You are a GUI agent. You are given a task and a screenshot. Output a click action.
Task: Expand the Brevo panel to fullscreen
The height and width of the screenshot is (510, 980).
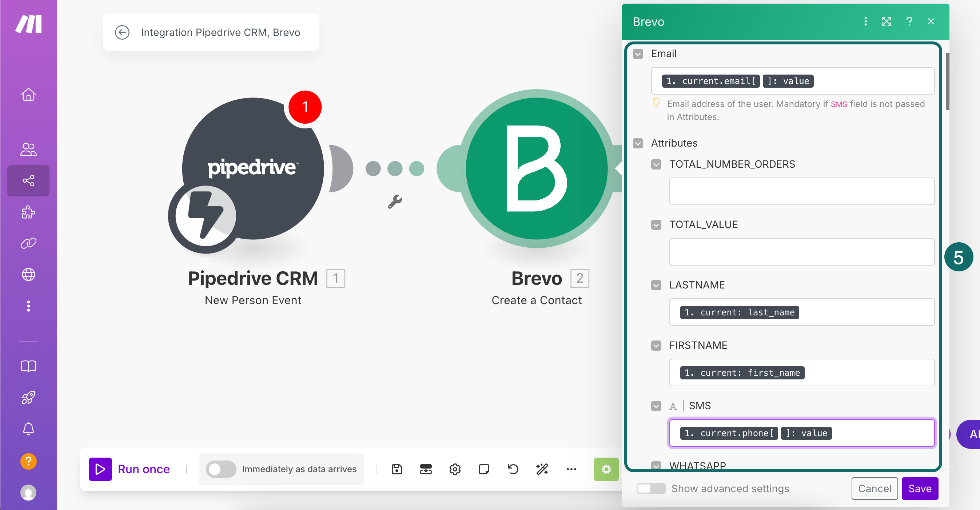(x=887, y=21)
